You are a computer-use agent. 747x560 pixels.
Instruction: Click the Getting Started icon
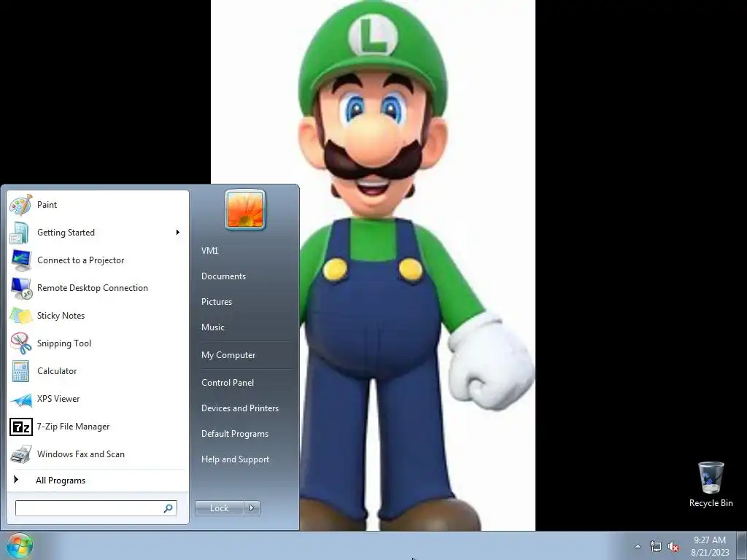click(21, 233)
